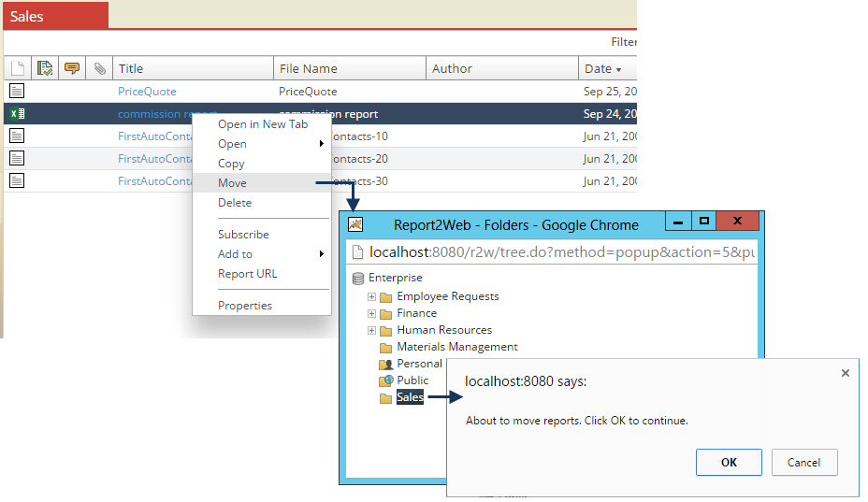Click the Enterprise database icon in tree
Viewport: 868px width, 502px height.
tap(358, 278)
